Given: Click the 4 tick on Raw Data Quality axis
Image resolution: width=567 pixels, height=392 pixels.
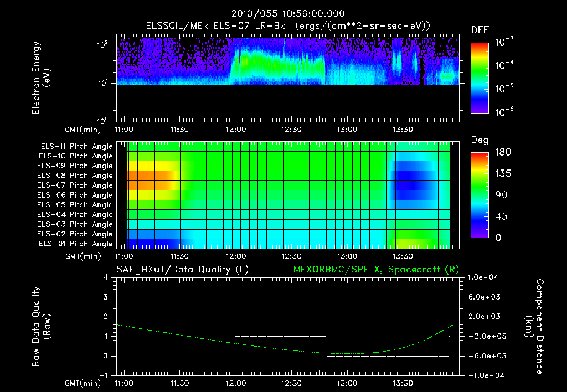Looking at the screenshot, I should tap(105, 277).
